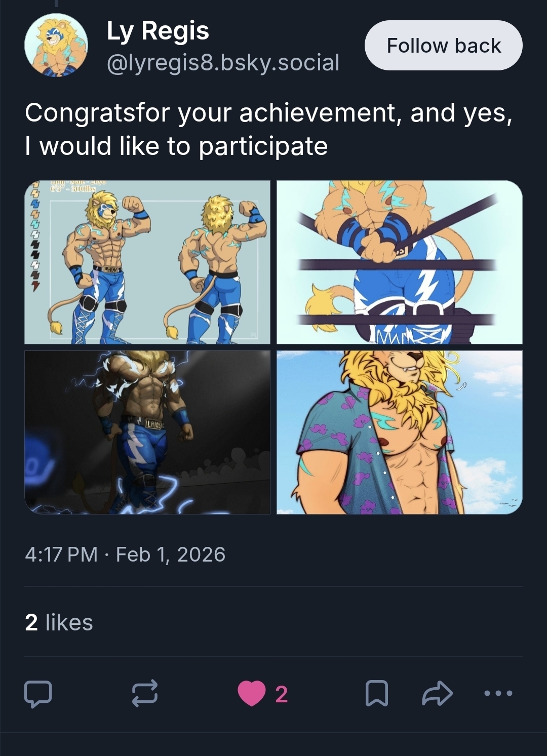View the dark lightning entrance image

point(147,432)
